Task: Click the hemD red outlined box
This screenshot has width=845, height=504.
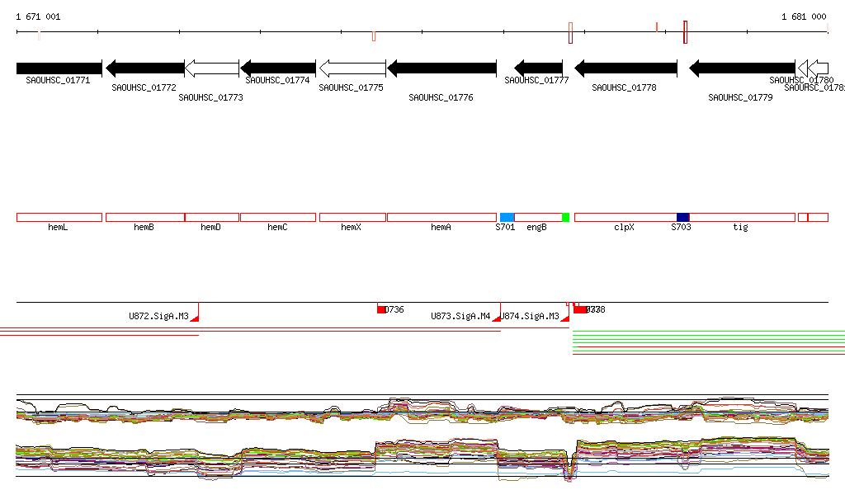Action: click(x=212, y=218)
